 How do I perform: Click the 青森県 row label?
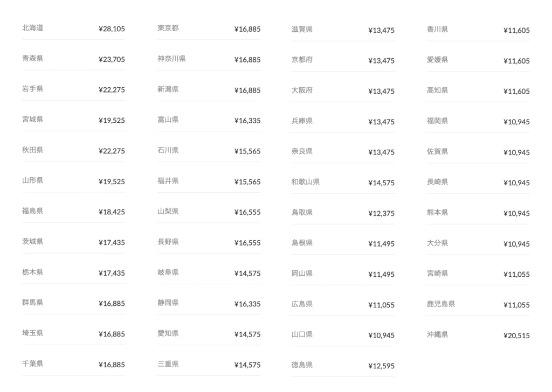tap(33, 58)
